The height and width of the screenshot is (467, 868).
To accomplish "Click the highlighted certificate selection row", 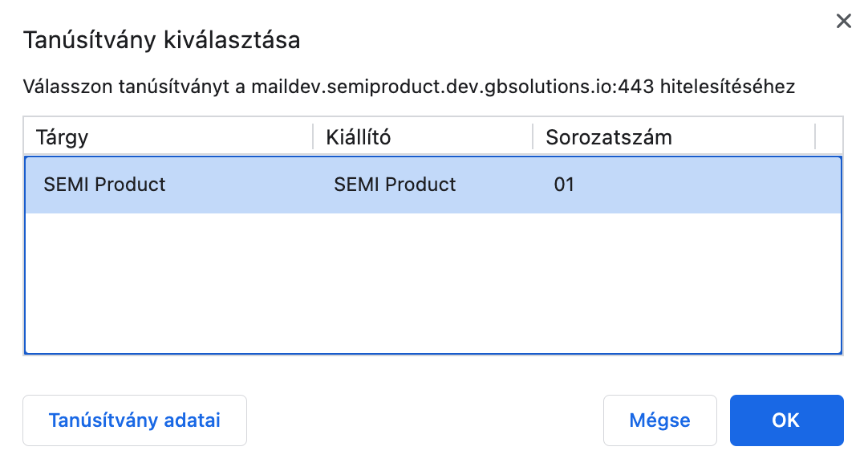I will [x=433, y=185].
